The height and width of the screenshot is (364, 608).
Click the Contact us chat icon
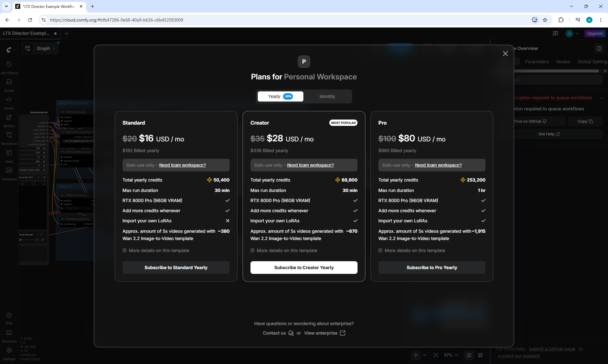tap(291, 333)
